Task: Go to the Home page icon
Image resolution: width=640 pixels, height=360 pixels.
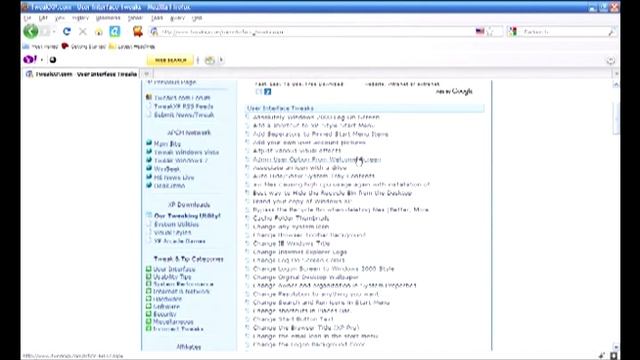Action: [x=99, y=32]
